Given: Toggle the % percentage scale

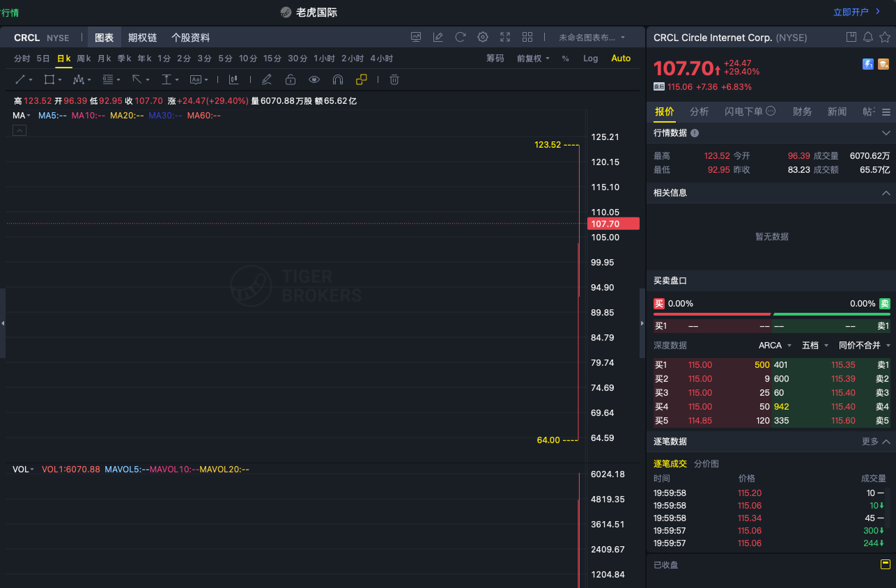Looking at the screenshot, I should click(x=565, y=59).
